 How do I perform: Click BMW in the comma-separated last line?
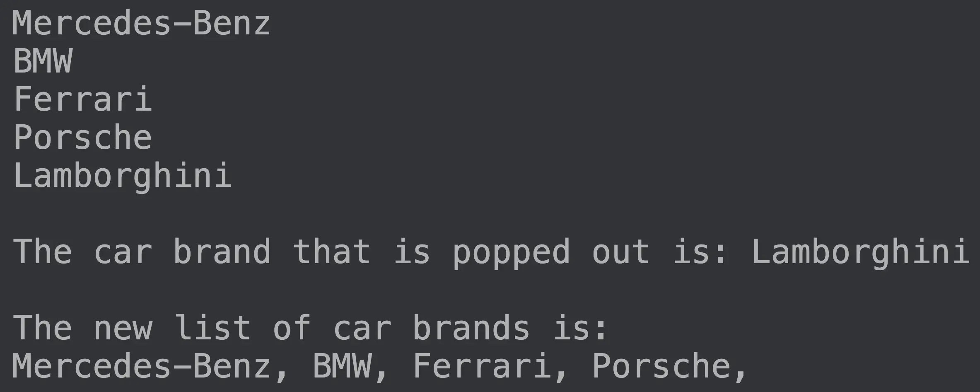(342, 366)
